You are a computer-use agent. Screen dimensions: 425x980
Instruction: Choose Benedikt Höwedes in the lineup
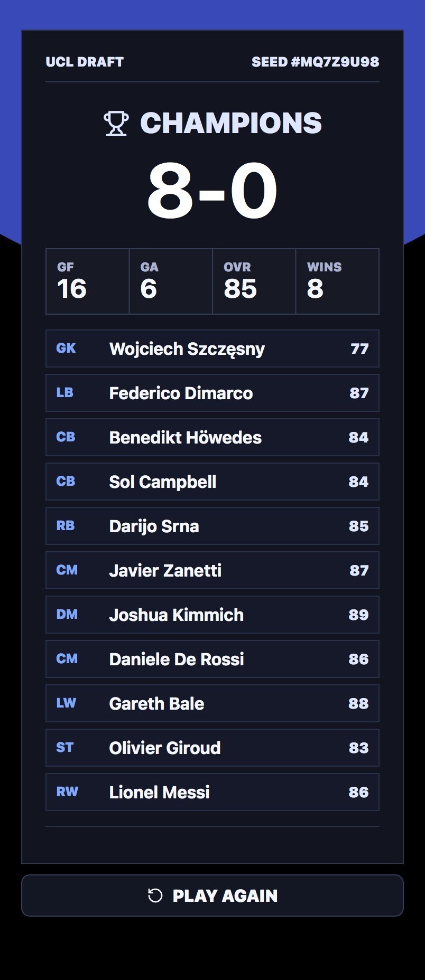pyautogui.click(x=212, y=437)
